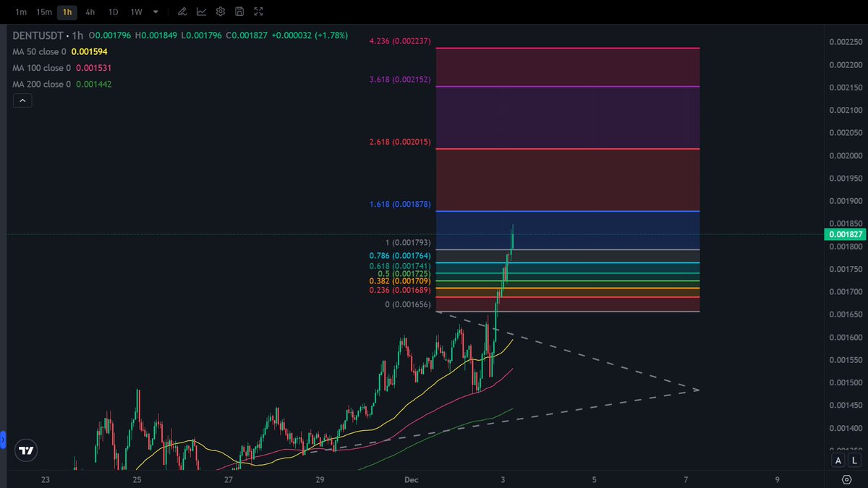This screenshot has height=488, width=868.
Task: Click the 0.001500 price axis label
Action: [845, 382]
